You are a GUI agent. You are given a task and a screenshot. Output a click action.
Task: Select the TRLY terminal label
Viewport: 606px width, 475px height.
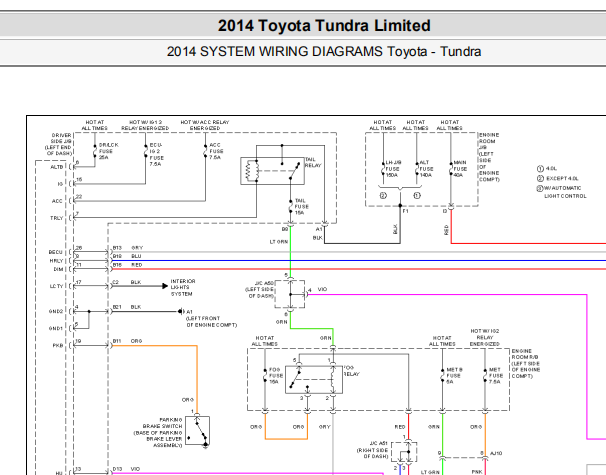point(56,218)
